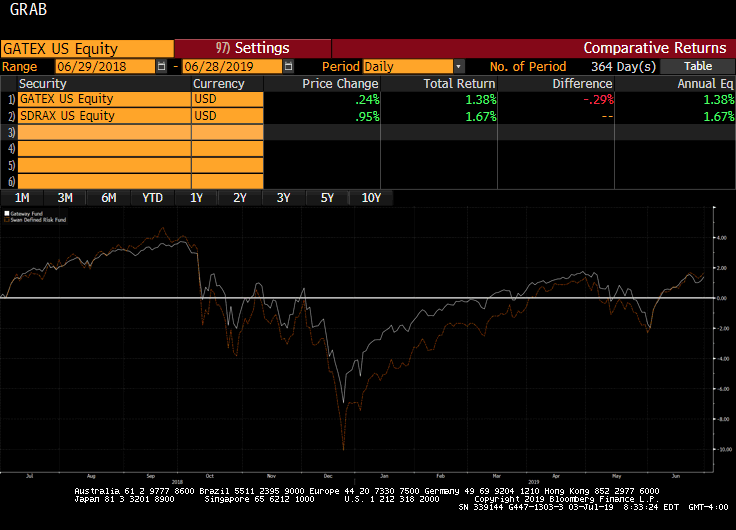The image size is (736, 530).
Task: Click the empty security cell in row 6
Action: coord(104,181)
